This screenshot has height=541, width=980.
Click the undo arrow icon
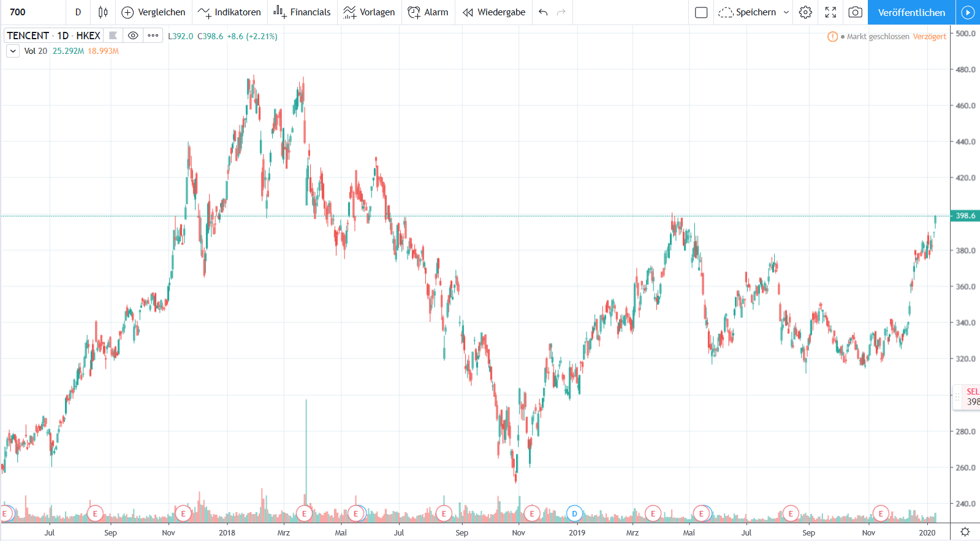coord(543,12)
